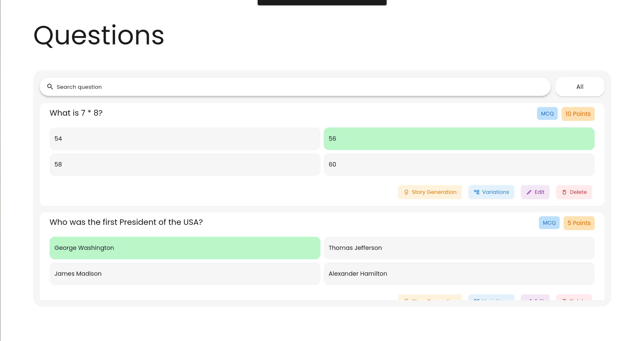Click Story Generation lightbulb icon for 7*8 question
Image resolution: width=644 pixels, height=341 pixels.
(x=406, y=192)
